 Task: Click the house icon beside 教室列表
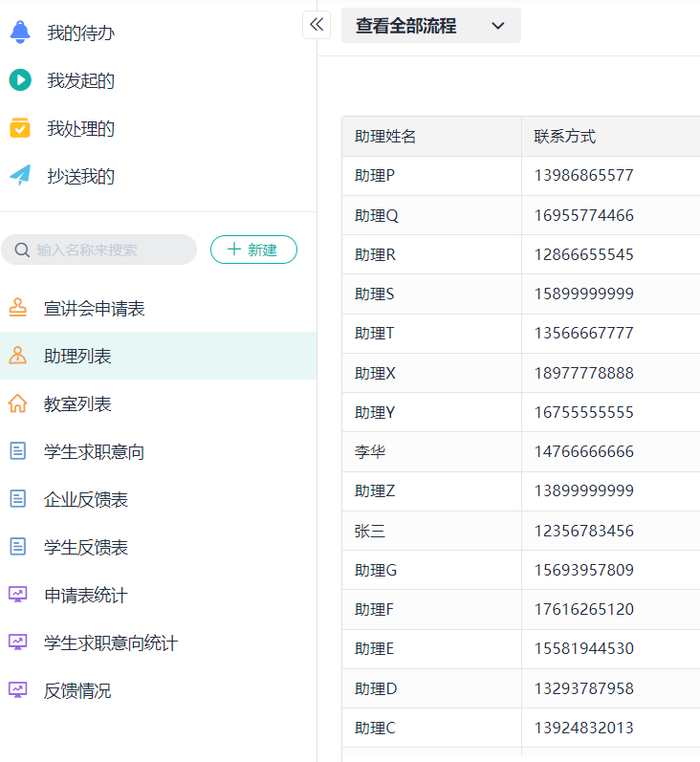click(17, 403)
